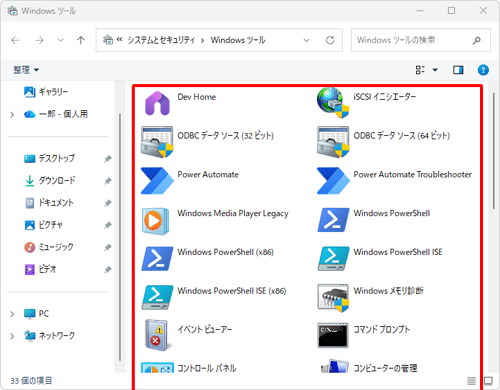
Task: Click pin icon next to ミュージック
Action: click(x=108, y=247)
